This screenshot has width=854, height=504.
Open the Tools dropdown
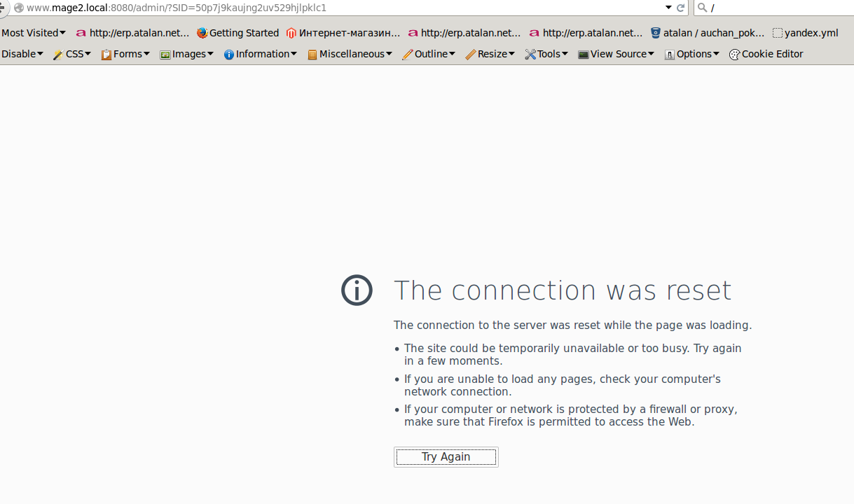click(547, 54)
